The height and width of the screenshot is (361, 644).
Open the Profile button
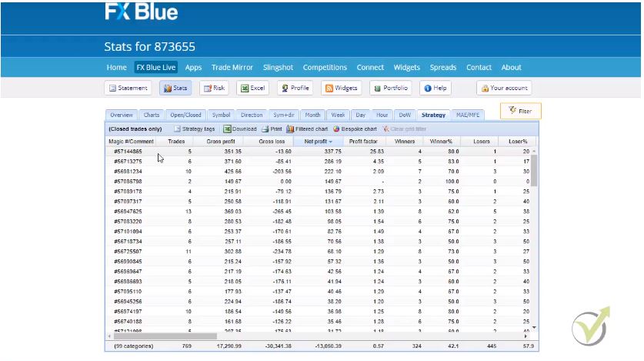295,89
